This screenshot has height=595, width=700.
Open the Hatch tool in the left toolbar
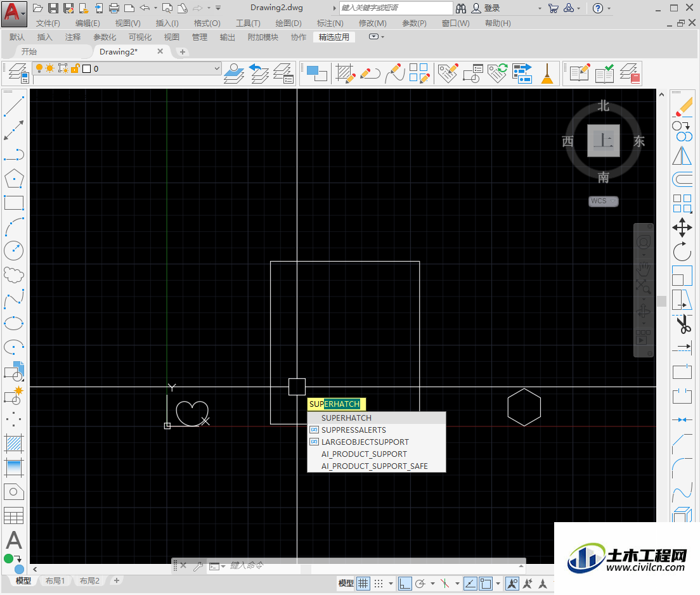pos(14,444)
